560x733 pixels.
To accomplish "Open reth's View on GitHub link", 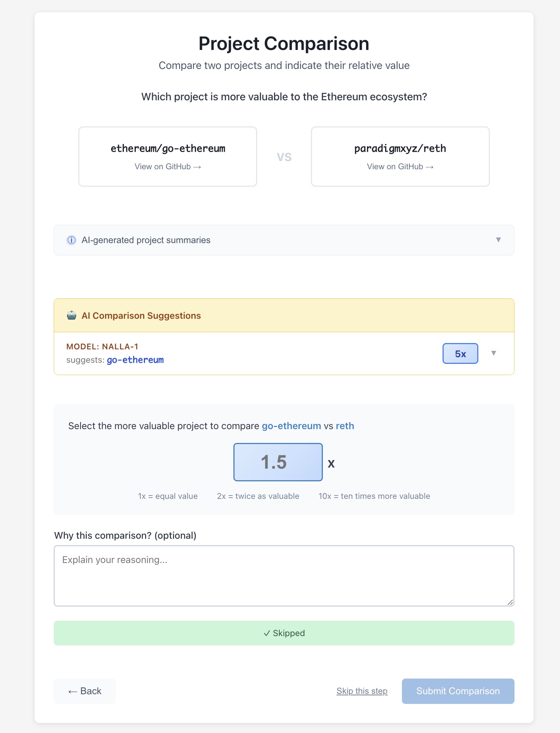I will pyautogui.click(x=400, y=167).
